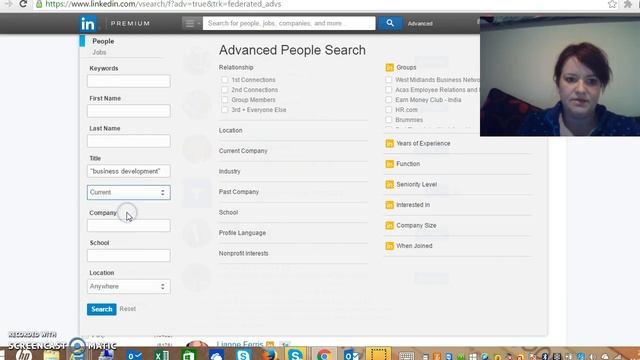
Task: Open the Advanced search link
Action: 420,24
